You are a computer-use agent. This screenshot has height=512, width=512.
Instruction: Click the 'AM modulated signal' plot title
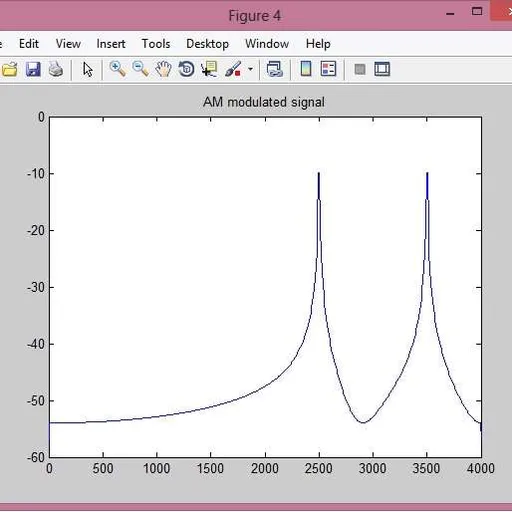264,102
